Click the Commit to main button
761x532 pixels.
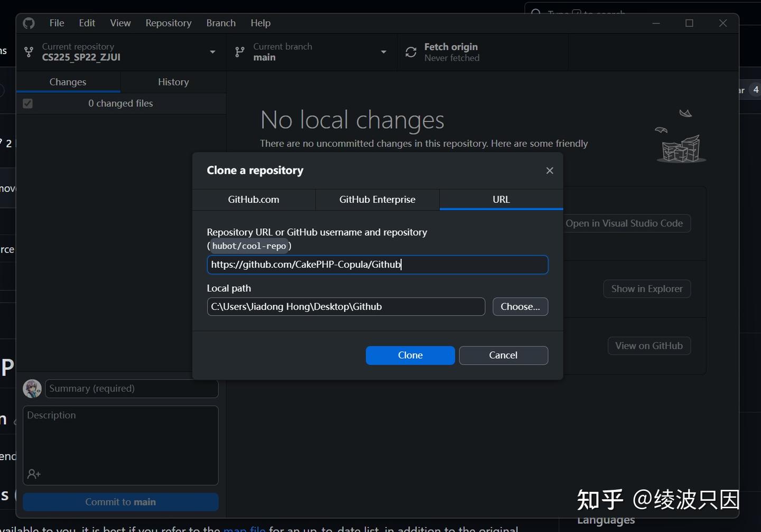120,502
